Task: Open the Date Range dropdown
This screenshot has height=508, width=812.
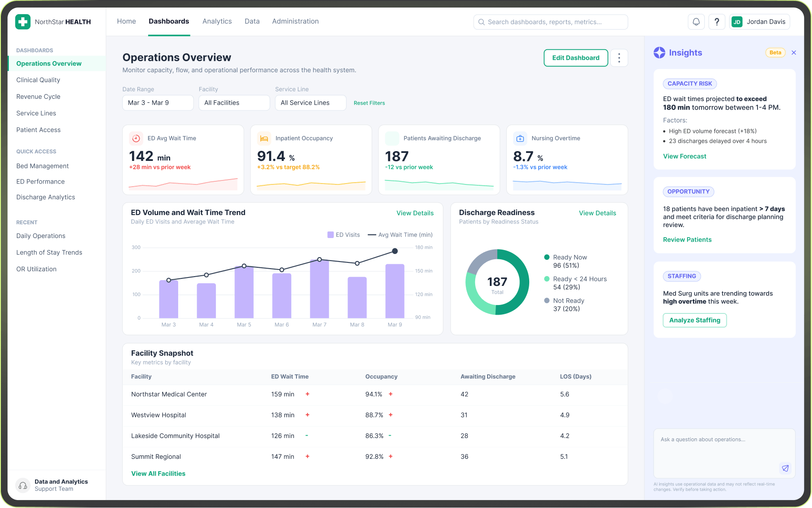Action: (157, 103)
